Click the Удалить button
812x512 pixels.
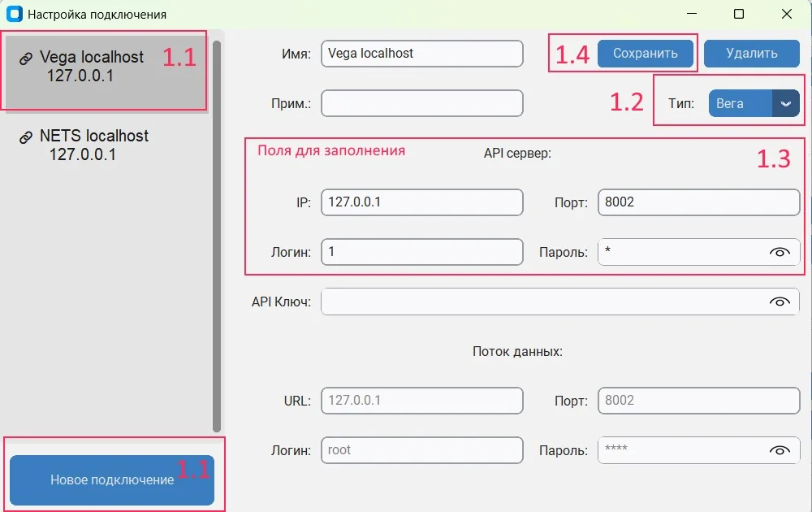(751, 53)
